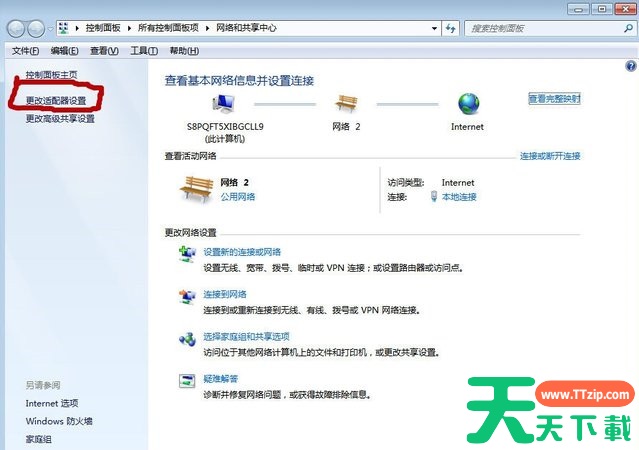Open the address bar history dropdown
Viewport: 639px width, 450px height.
(x=434, y=29)
